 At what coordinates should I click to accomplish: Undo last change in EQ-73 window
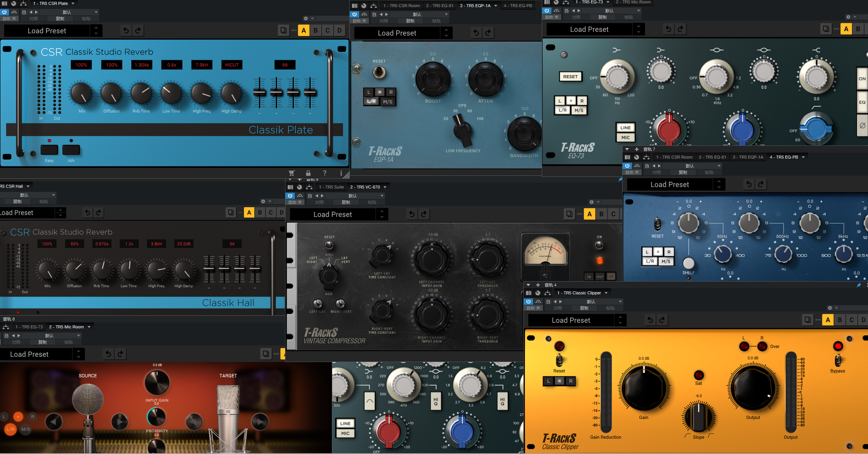click(669, 29)
